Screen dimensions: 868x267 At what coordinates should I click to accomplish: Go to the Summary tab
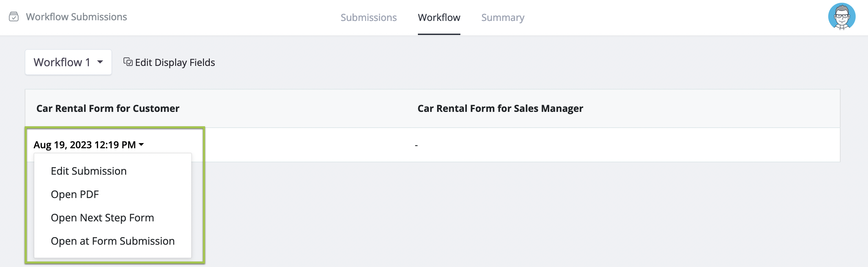pyautogui.click(x=503, y=18)
